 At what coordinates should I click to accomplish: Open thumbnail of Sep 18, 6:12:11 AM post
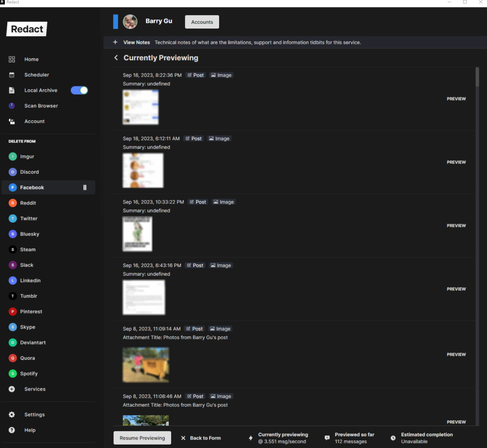[143, 171]
